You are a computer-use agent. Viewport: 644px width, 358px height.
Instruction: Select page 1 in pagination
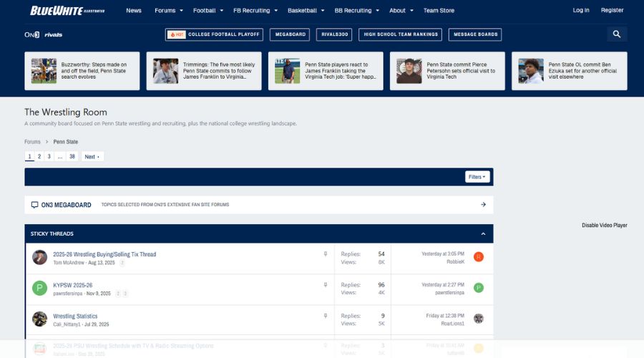pyautogui.click(x=29, y=157)
